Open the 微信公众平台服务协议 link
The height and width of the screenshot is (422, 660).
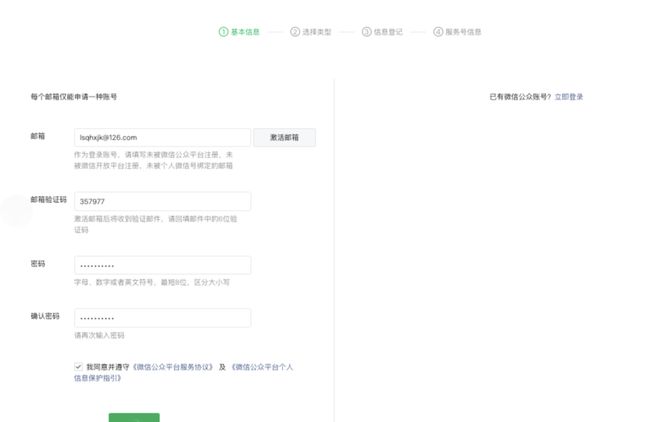pyautogui.click(x=172, y=367)
